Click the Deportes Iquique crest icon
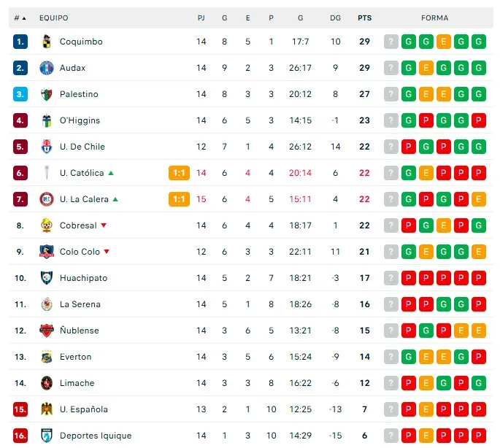 47,436
